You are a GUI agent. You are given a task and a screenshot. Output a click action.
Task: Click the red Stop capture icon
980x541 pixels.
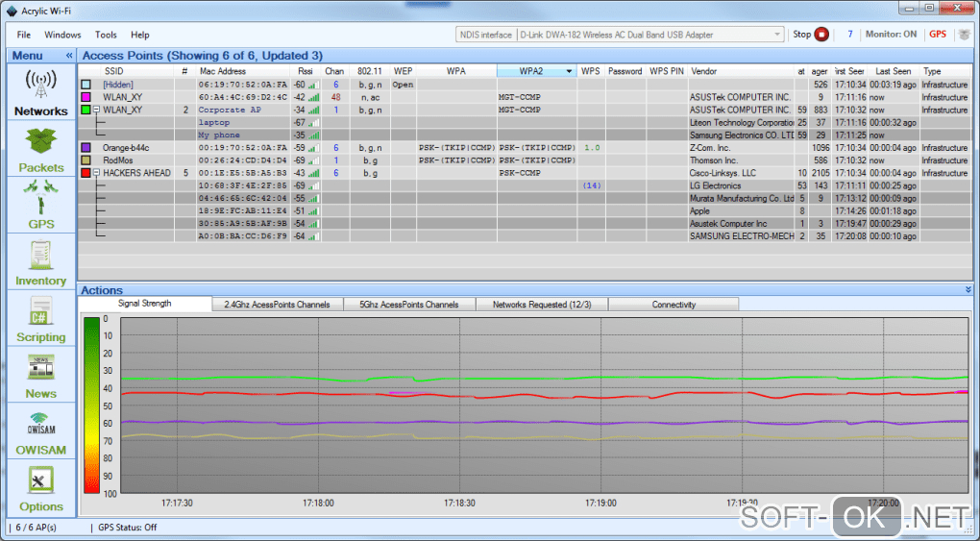click(x=821, y=35)
